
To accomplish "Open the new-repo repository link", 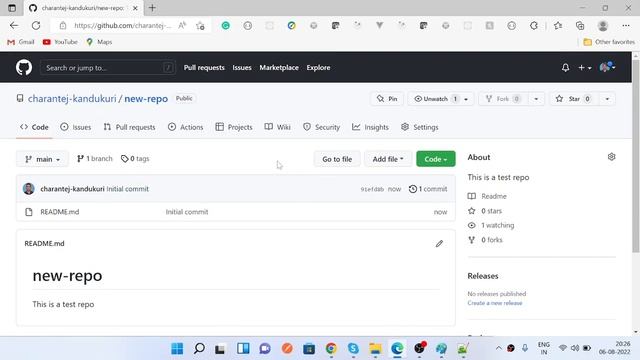I will 146,99.
